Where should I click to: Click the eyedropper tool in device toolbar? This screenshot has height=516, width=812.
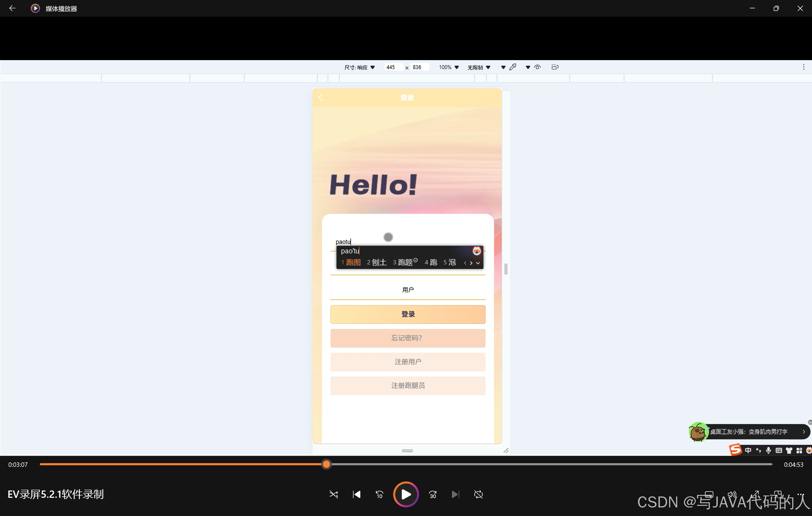point(513,67)
